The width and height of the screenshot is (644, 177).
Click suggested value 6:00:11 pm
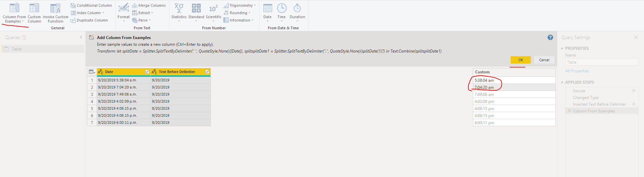click(514, 122)
